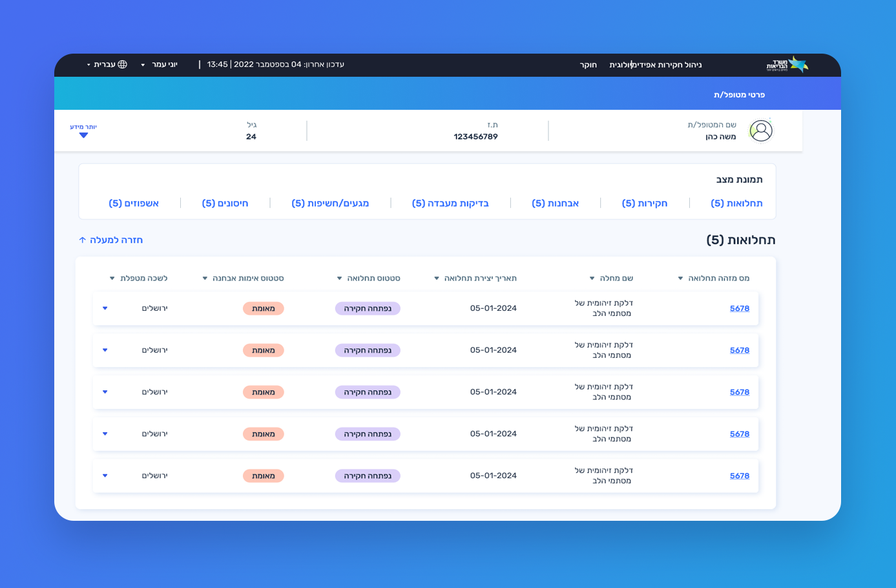Click the Ministry of Health logo

787,65
